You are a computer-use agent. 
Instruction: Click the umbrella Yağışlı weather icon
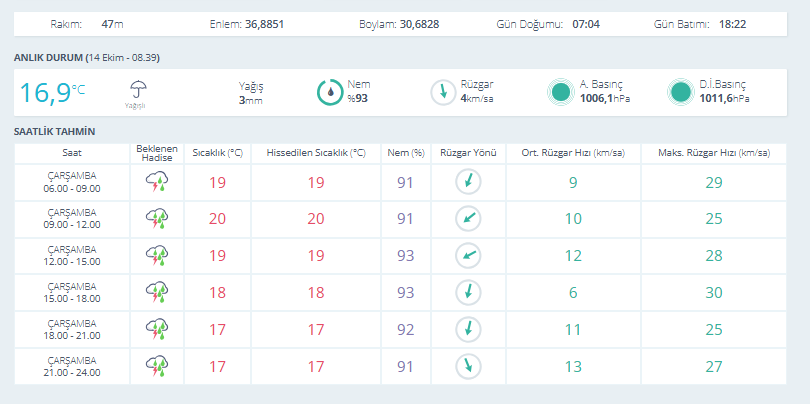click(138, 90)
